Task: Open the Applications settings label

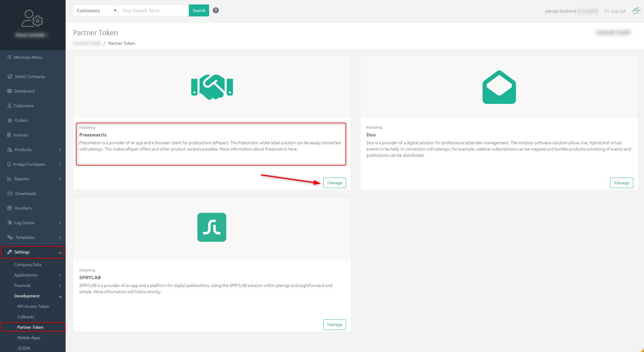Action: (x=26, y=275)
